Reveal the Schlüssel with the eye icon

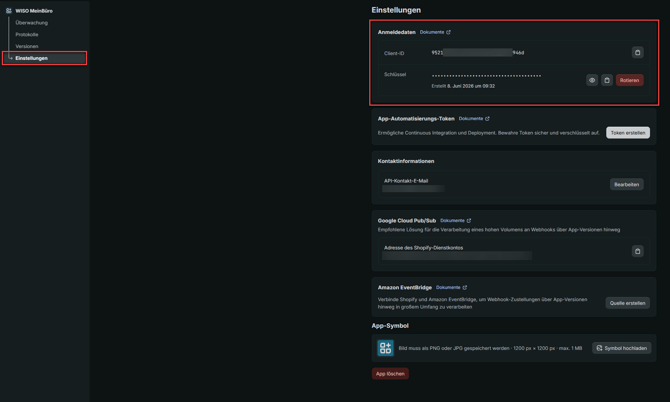click(x=592, y=80)
